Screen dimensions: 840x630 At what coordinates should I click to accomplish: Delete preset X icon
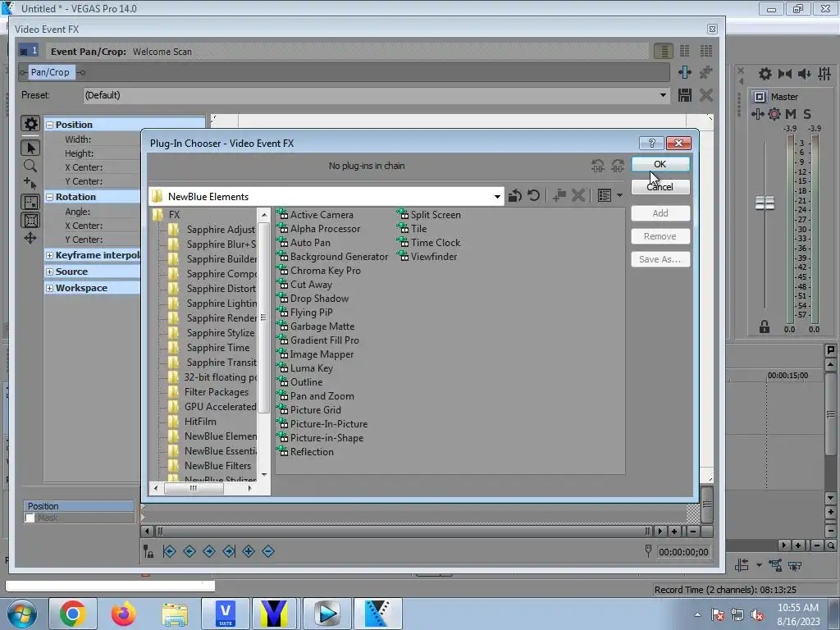click(x=706, y=95)
